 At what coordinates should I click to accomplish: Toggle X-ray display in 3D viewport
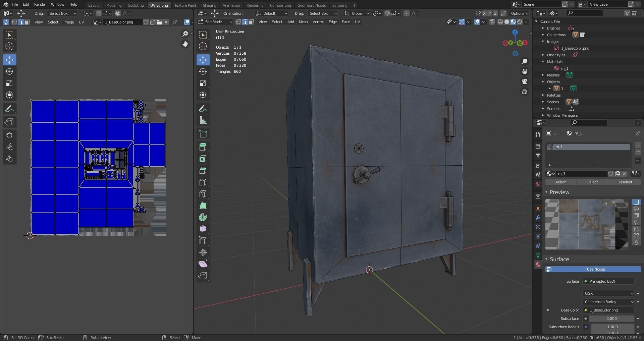pyautogui.click(x=492, y=22)
